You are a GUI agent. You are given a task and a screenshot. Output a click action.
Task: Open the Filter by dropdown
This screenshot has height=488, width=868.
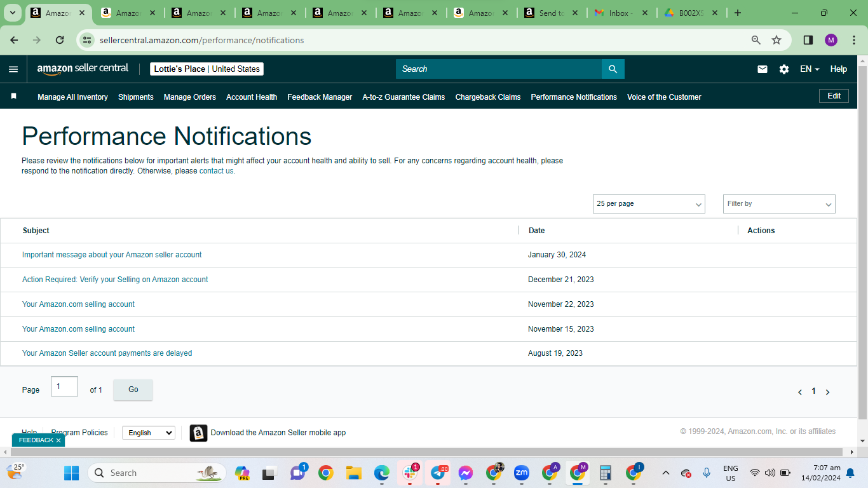click(779, 204)
